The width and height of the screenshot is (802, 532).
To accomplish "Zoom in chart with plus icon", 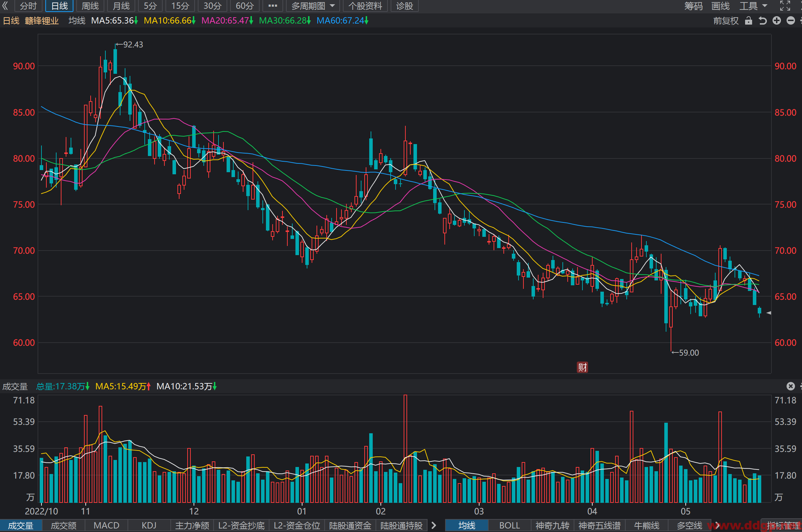I will [x=777, y=21].
